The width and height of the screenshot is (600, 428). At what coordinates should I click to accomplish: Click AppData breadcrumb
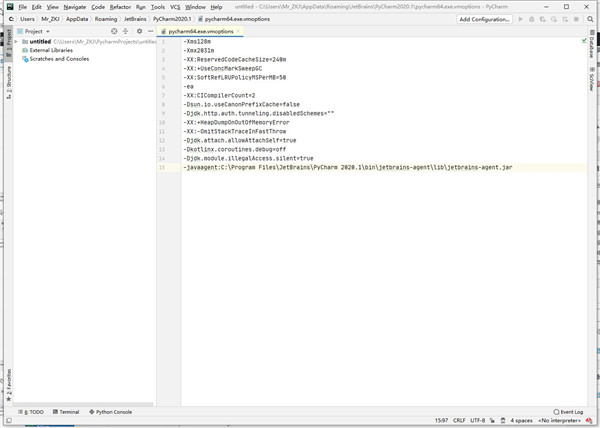click(77, 19)
